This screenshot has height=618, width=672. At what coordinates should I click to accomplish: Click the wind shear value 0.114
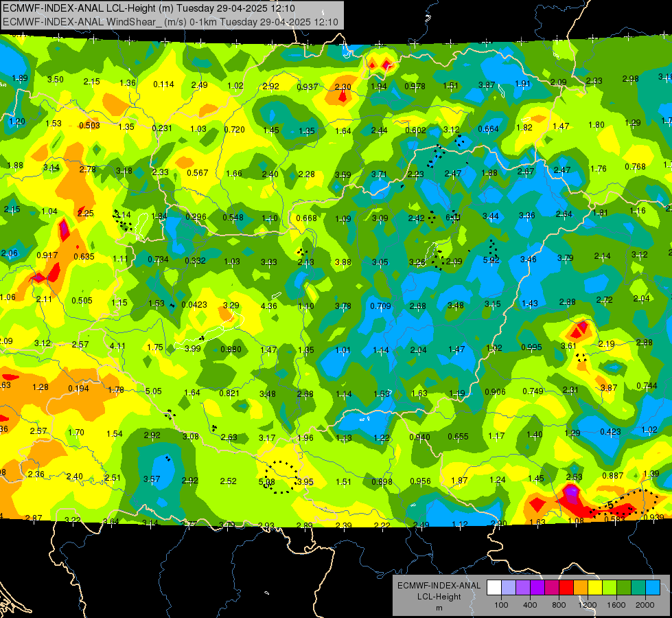(164, 84)
